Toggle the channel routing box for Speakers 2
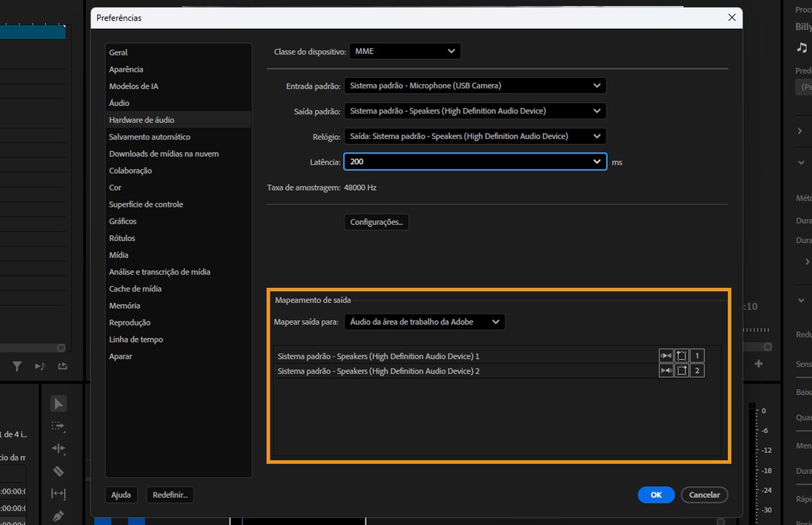 [681, 371]
